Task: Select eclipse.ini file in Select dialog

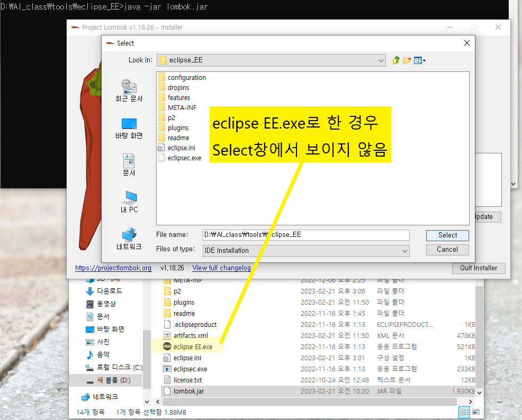Action: [177, 148]
